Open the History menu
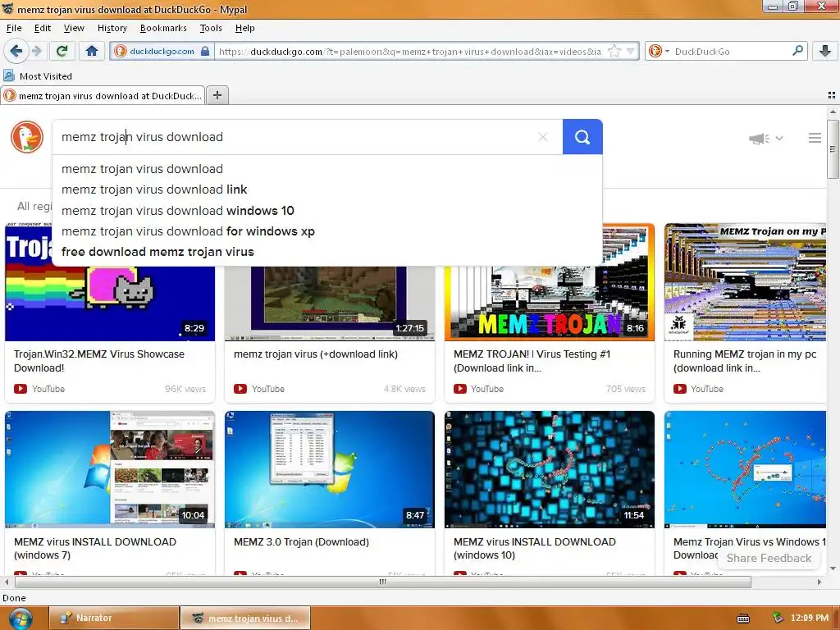The image size is (840, 630). click(112, 28)
